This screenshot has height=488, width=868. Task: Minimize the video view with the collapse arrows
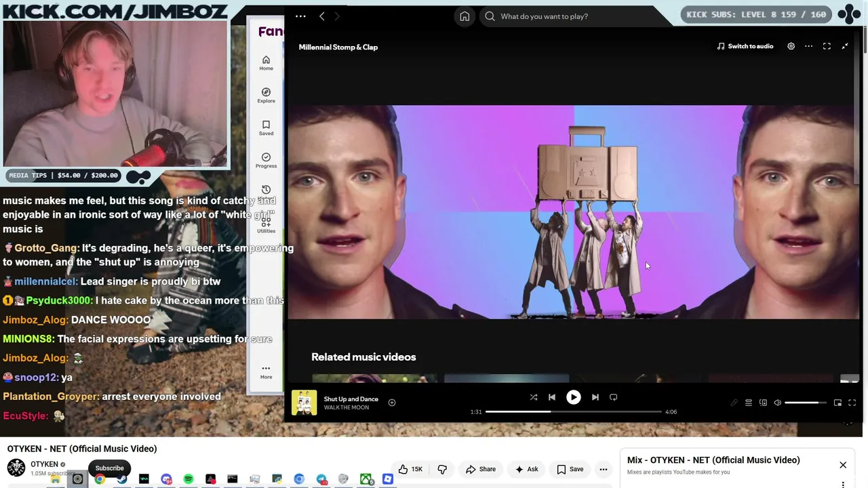tap(845, 46)
